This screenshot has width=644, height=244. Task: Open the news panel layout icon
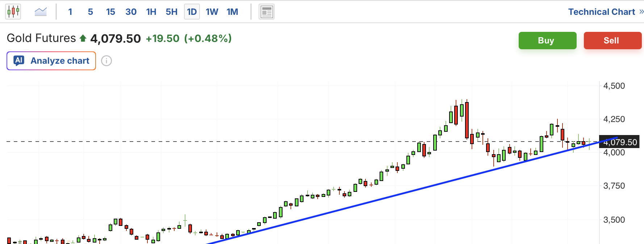pyautogui.click(x=267, y=12)
